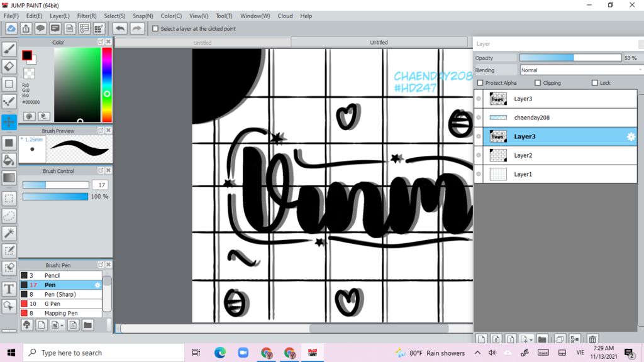Open the File menu
The image size is (644, 362).
(x=11, y=16)
